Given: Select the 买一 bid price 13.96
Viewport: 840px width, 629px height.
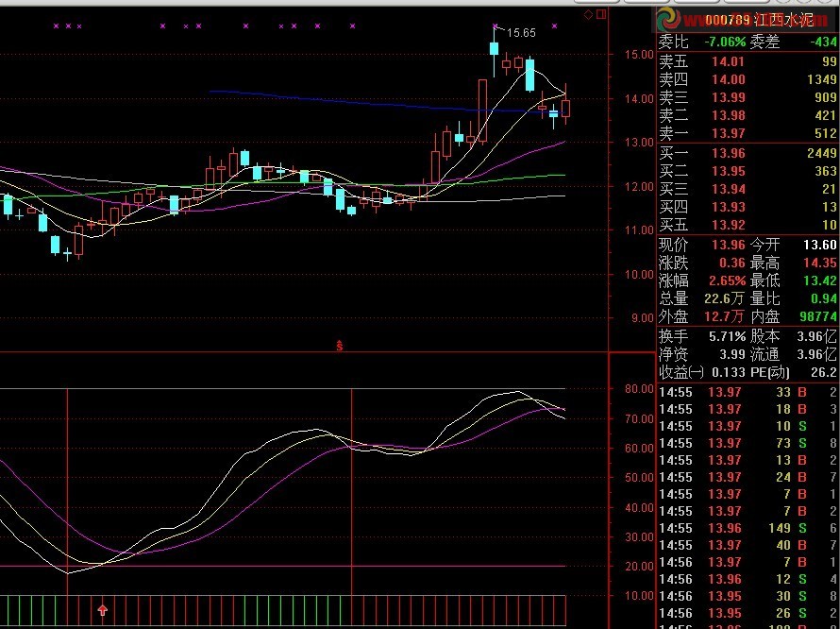Looking at the screenshot, I should (x=728, y=153).
